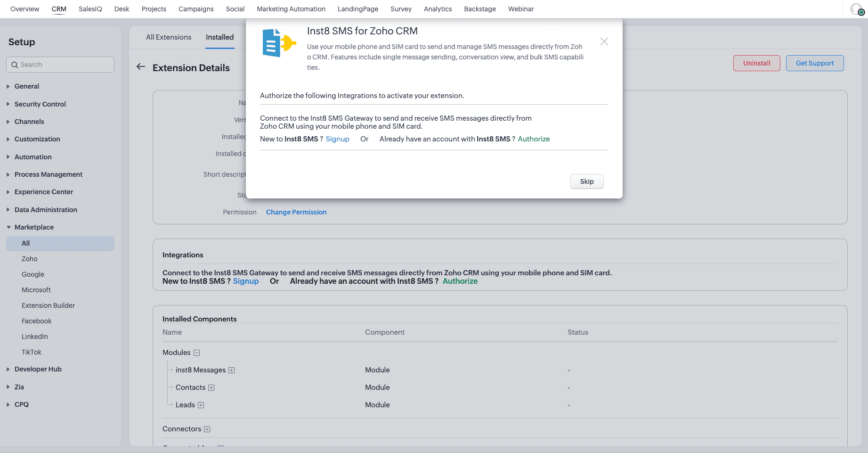Switch to Campaigns app
Viewport: 868px width, 453px height.
click(196, 9)
